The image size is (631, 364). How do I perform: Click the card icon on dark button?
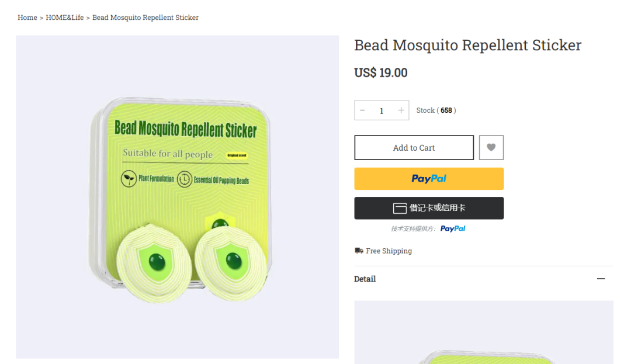pyautogui.click(x=400, y=208)
